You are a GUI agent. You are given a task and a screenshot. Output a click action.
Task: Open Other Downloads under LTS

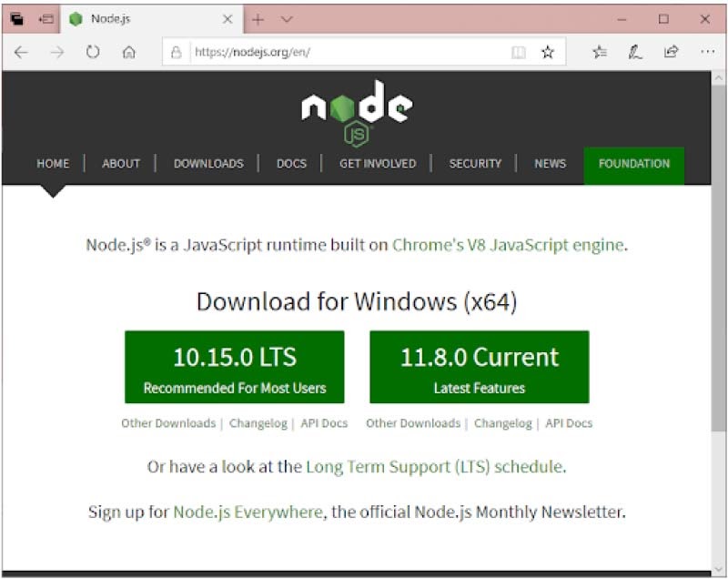(x=168, y=423)
